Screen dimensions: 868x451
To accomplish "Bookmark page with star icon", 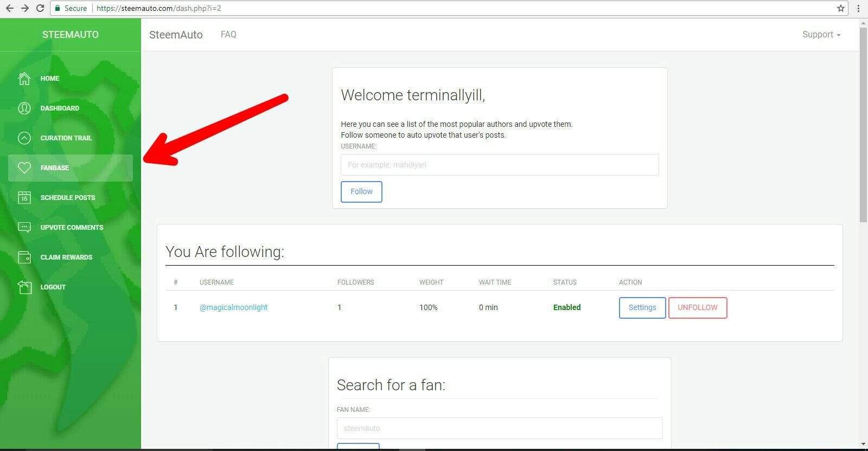I will point(841,8).
